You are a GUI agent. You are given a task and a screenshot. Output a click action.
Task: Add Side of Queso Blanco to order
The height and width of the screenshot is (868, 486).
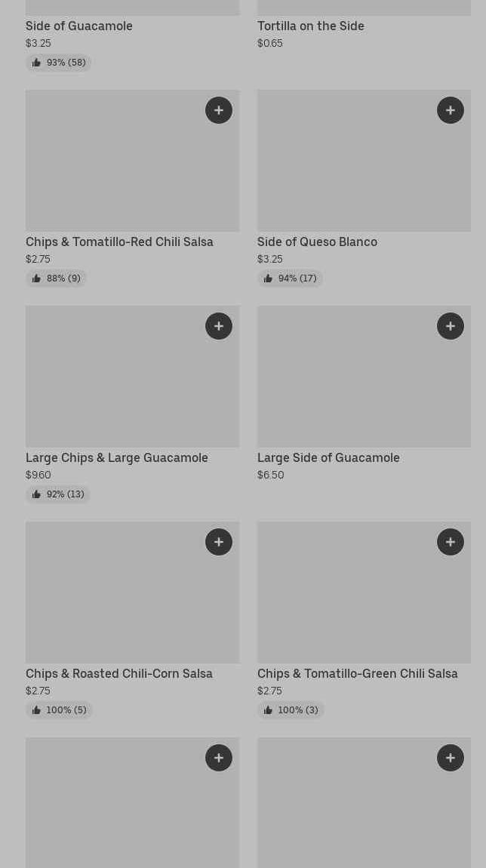pyautogui.click(x=451, y=110)
